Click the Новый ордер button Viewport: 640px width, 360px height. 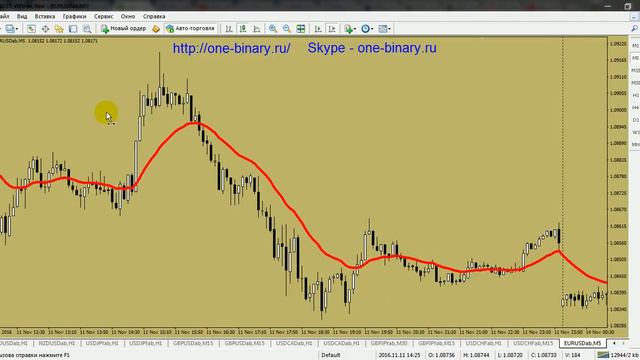click(124, 29)
